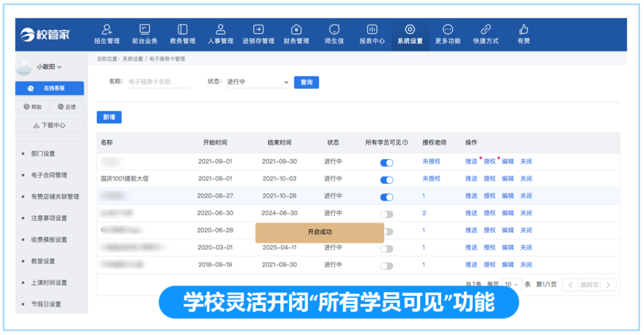Click the 校管家 logo
This screenshot has height=335, width=644.
(45, 35)
